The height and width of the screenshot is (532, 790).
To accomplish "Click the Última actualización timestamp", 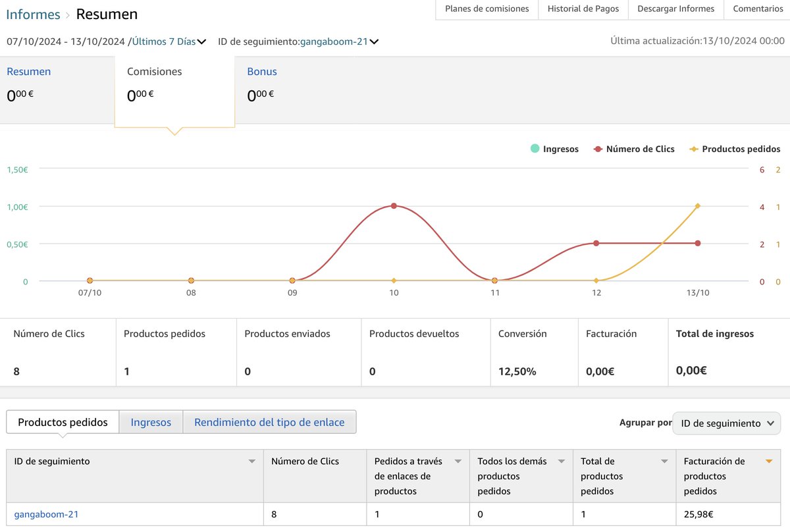I will pos(697,41).
